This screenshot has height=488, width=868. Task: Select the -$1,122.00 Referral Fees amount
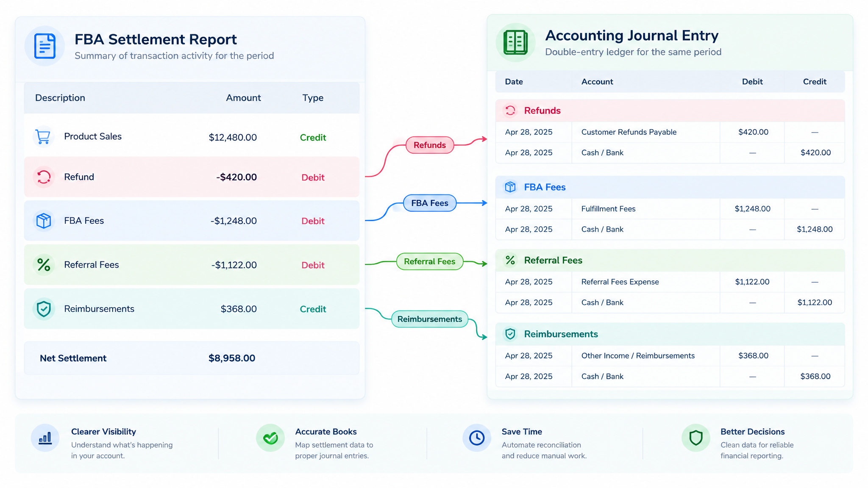(x=234, y=265)
